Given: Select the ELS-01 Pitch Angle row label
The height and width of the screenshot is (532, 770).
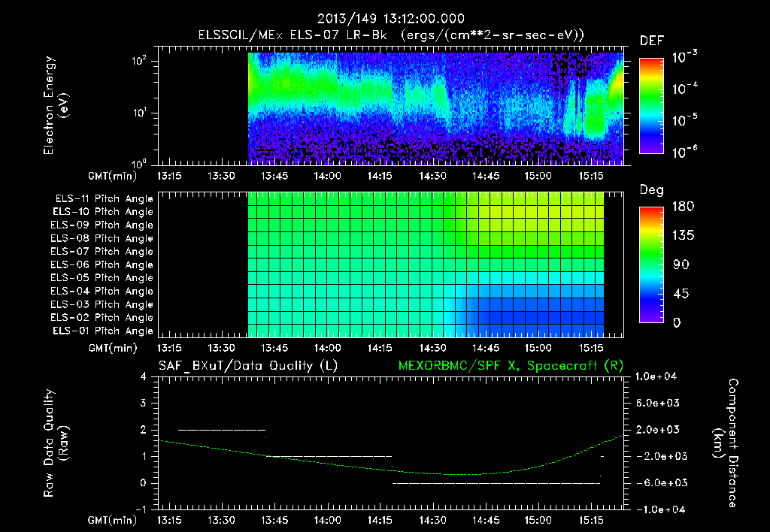Looking at the screenshot, I should [103, 331].
